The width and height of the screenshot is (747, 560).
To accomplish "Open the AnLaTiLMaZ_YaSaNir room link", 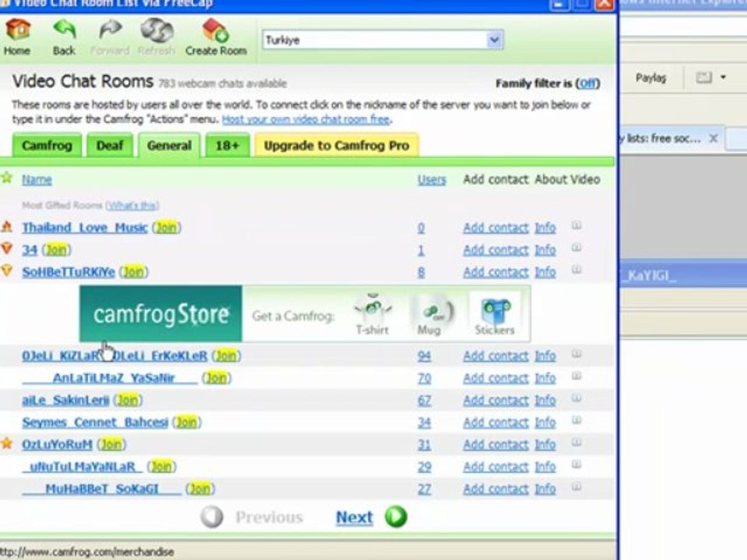I will point(110,378).
